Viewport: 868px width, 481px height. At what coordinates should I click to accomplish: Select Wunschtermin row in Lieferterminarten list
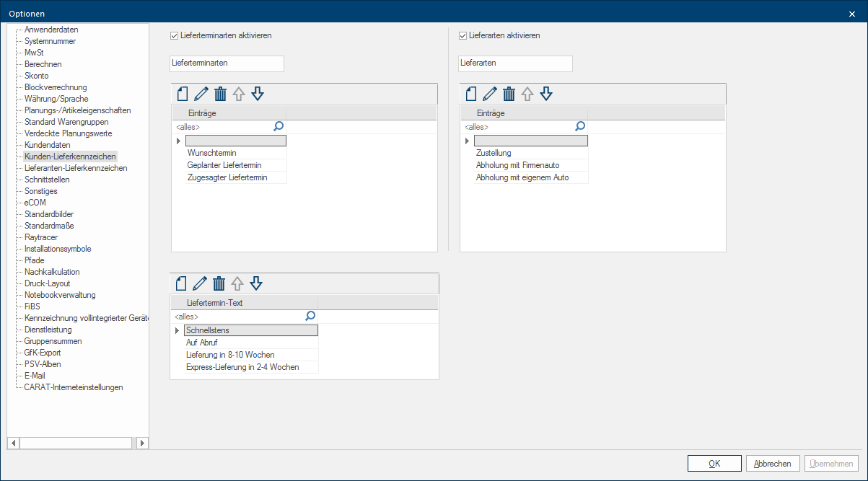coord(212,153)
